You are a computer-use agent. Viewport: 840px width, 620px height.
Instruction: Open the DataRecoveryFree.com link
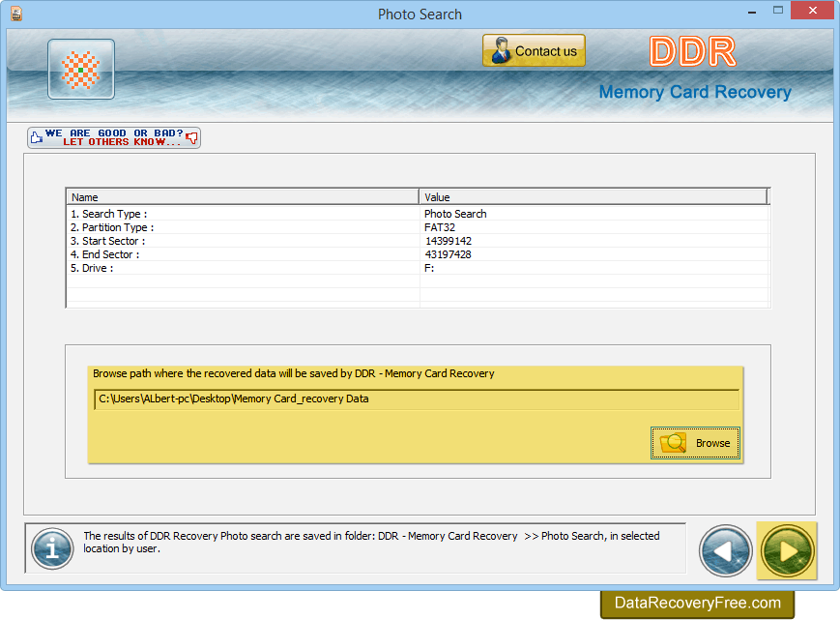pyautogui.click(x=698, y=604)
